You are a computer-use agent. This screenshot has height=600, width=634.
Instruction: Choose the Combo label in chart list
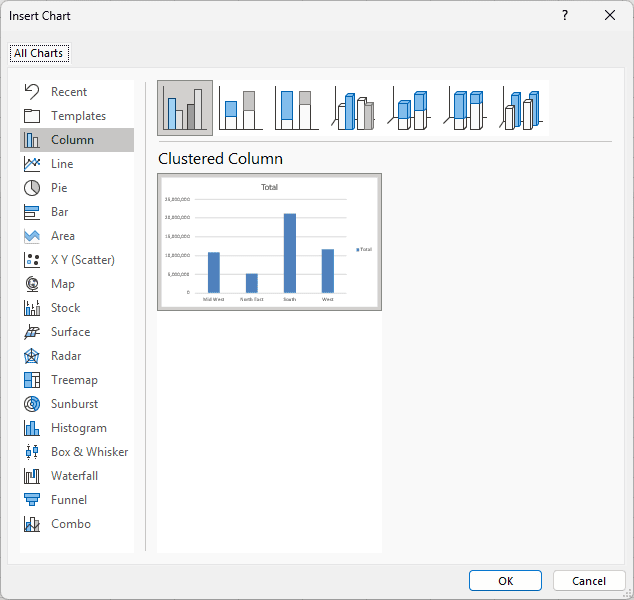pyautogui.click(x=71, y=524)
